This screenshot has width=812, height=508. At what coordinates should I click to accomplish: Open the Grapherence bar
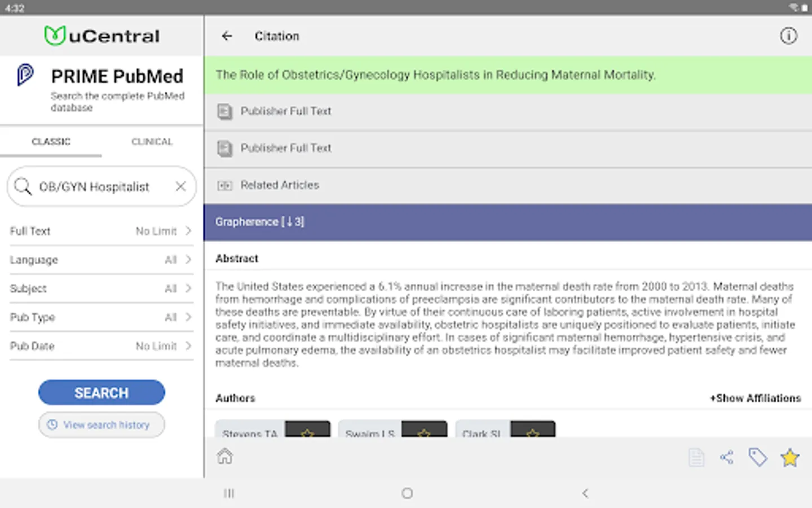pyautogui.click(x=507, y=222)
